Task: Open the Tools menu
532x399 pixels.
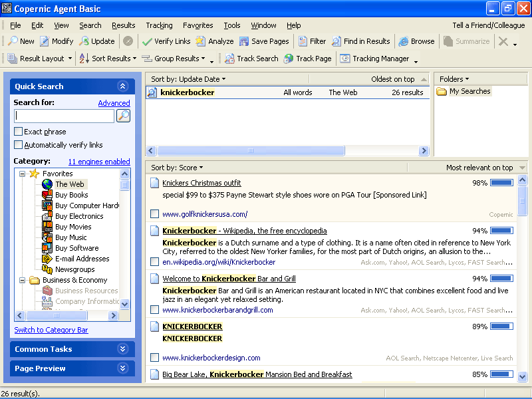Action: click(232, 25)
